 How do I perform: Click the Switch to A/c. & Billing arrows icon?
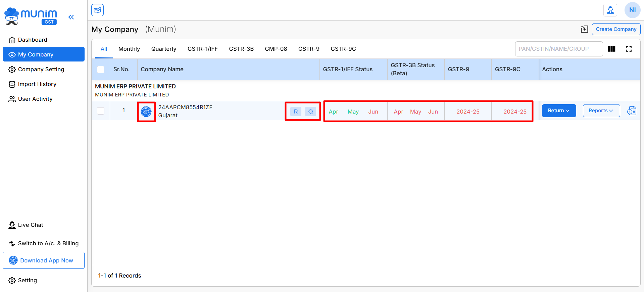(x=12, y=244)
